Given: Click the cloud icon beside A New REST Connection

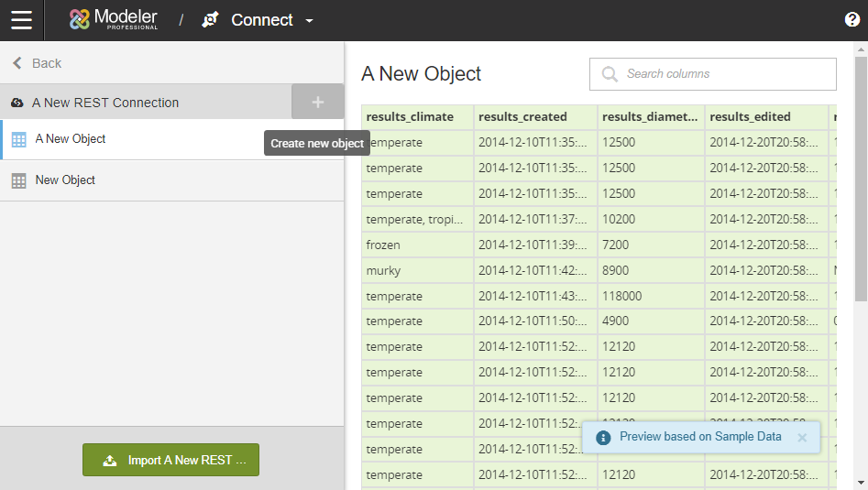Looking at the screenshot, I should click(x=17, y=103).
